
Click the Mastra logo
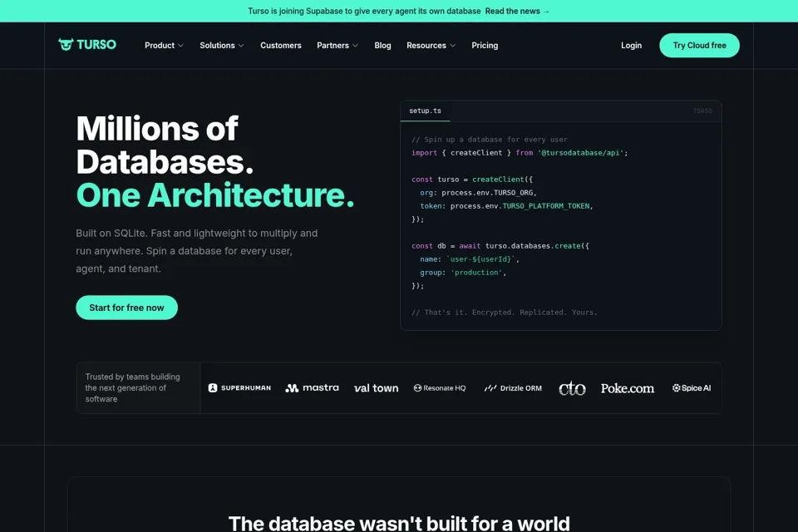[x=312, y=388]
